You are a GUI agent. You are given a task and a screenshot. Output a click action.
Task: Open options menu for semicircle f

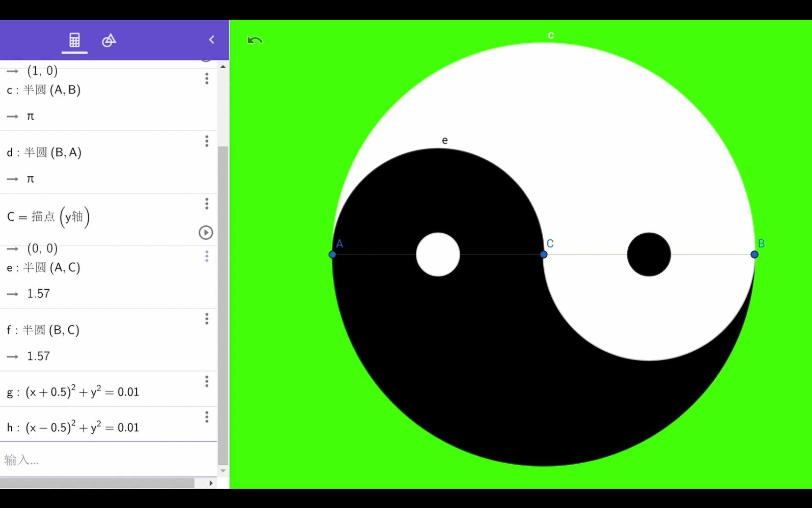tap(207, 319)
